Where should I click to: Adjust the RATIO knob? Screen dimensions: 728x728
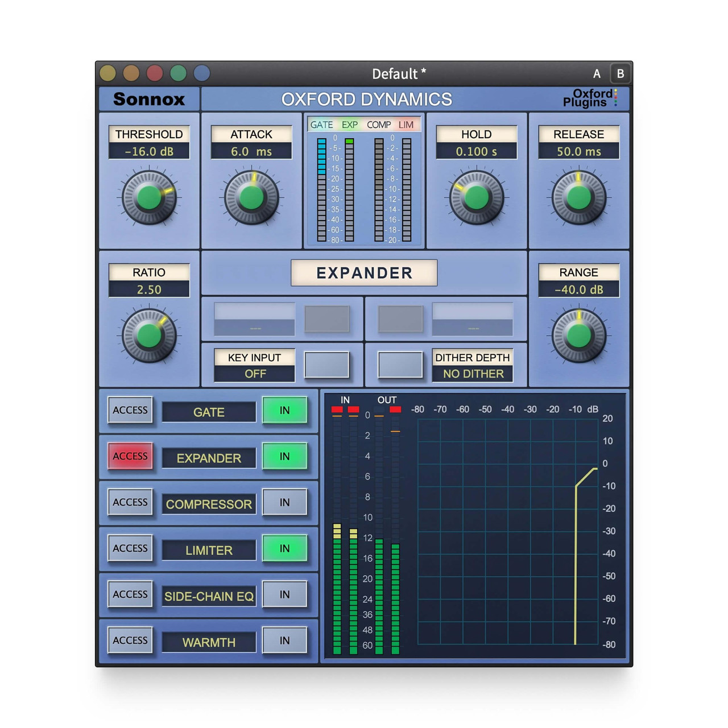tap(149, 336)
